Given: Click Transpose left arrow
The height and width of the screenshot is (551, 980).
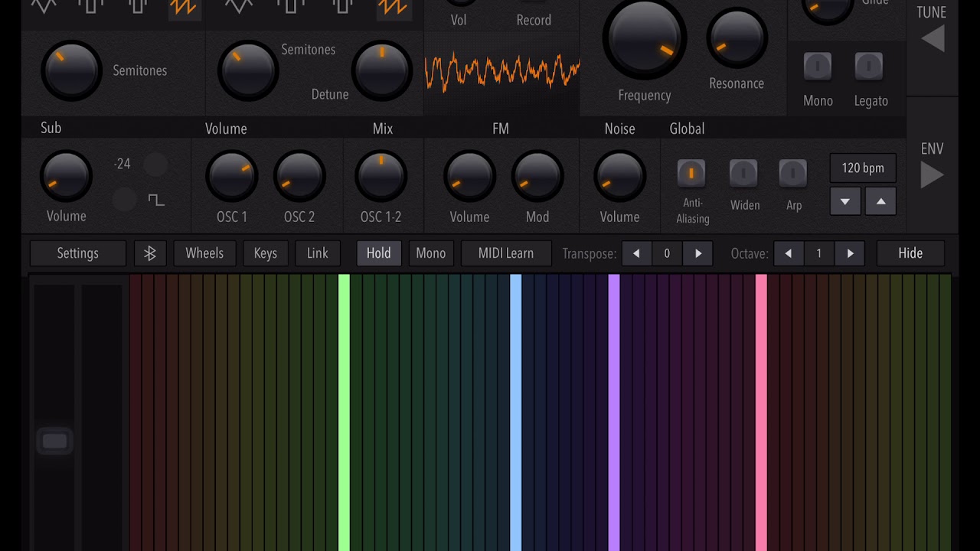Looking at the screenshot, I should 636,253.
